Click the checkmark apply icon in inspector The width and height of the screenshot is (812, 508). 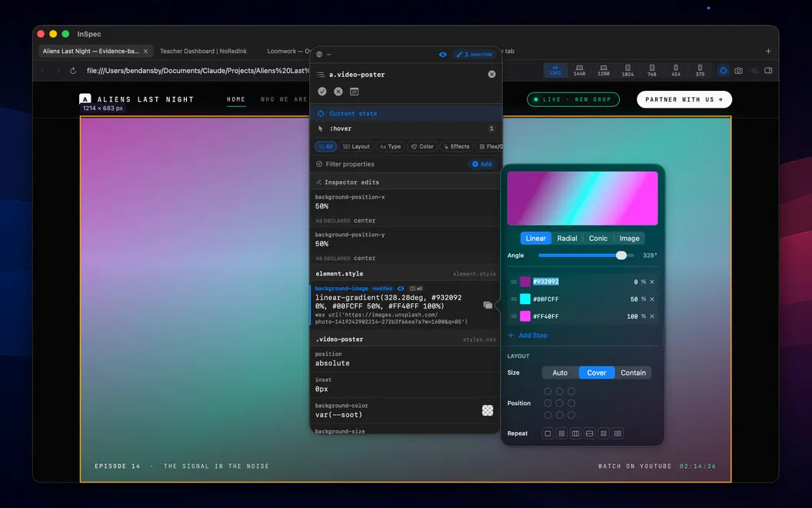coord(322,92)
